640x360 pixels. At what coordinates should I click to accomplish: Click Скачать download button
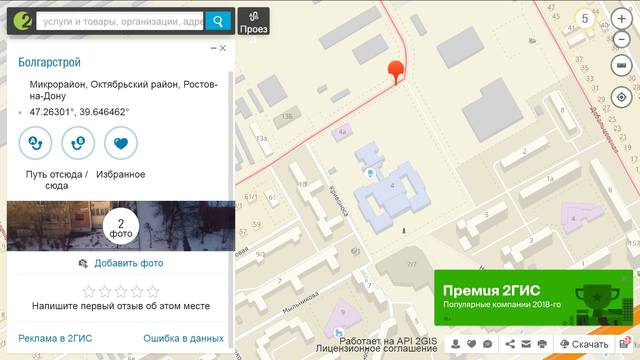click(584, 344)
